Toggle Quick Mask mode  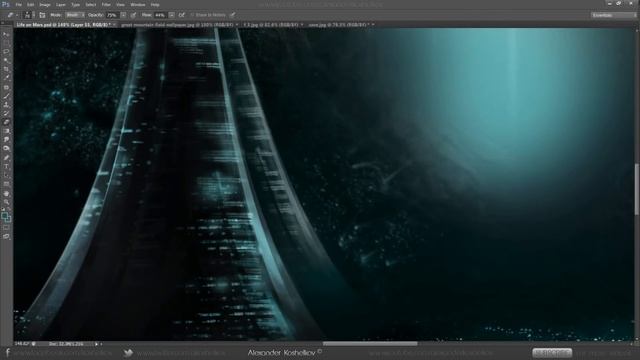pyautogui.click(x=6, y=228)
